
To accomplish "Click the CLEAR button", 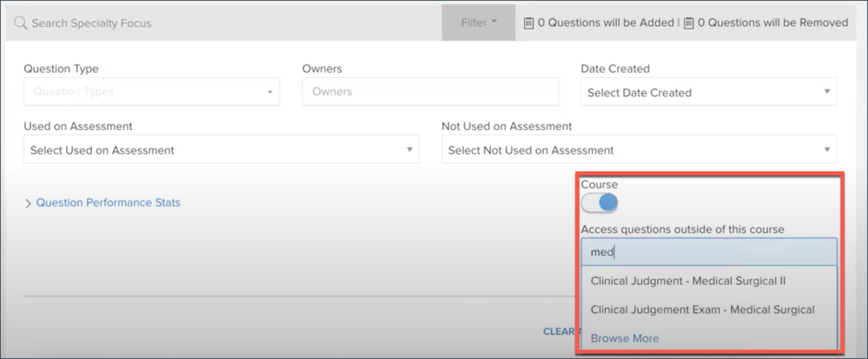I will pyautogui.click(x=559, y=331).
